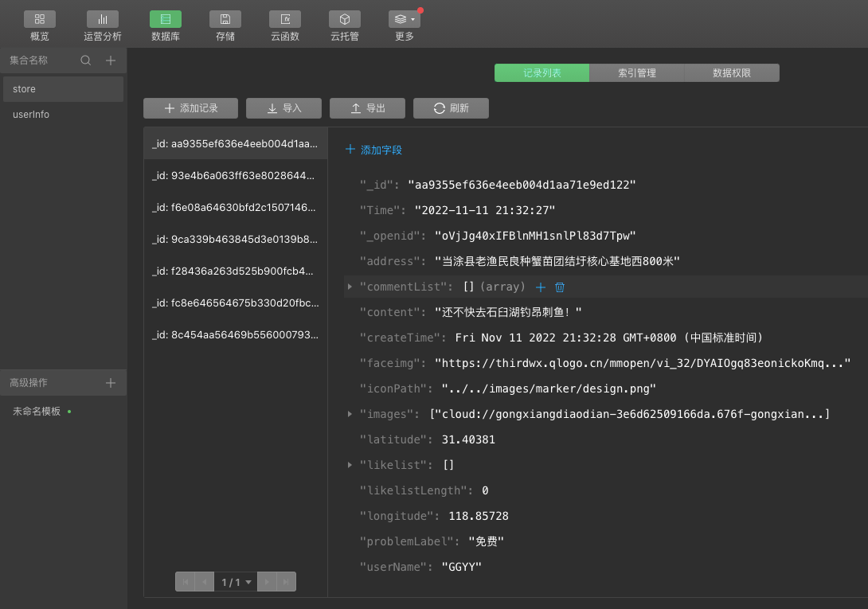Select record _id aa9355ef636e4eeb004d1aa...
This screenshot has width=868, height=609.
(x=236, y=144)
